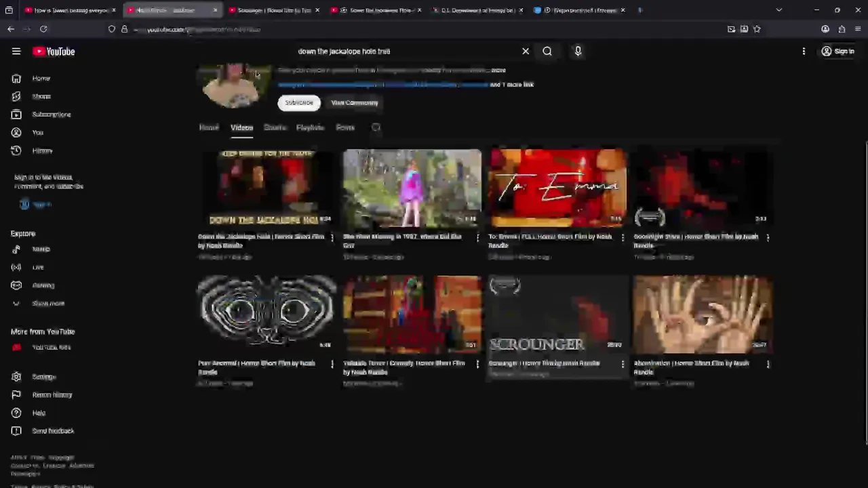Click the channel search magnifier icon
868x488 pixels.
pos(376,127)
